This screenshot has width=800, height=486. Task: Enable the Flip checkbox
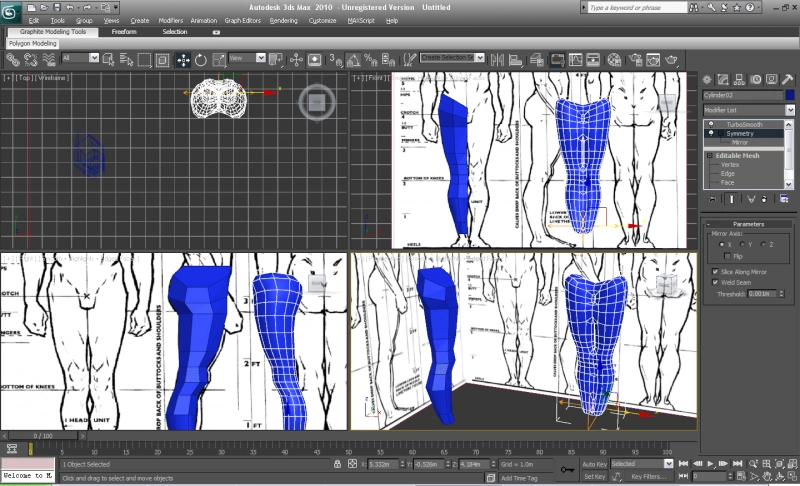pos(728,257)
